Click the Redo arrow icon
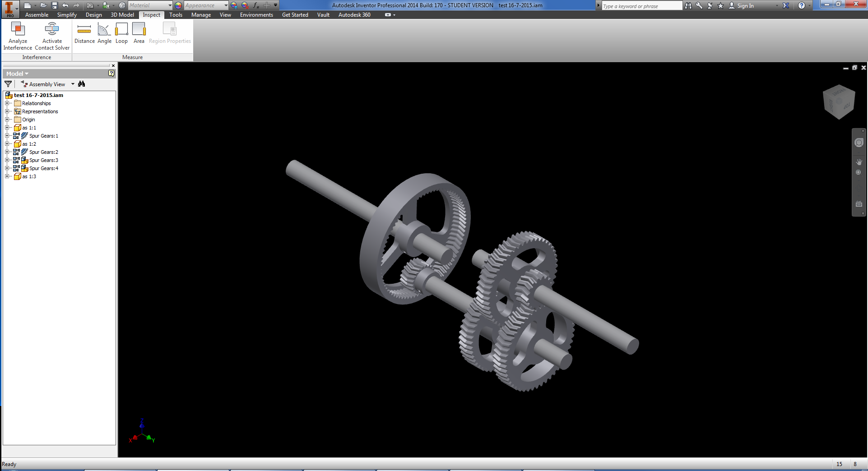Image resolution: width=868 pixels, height=471 pixels. 76,5
